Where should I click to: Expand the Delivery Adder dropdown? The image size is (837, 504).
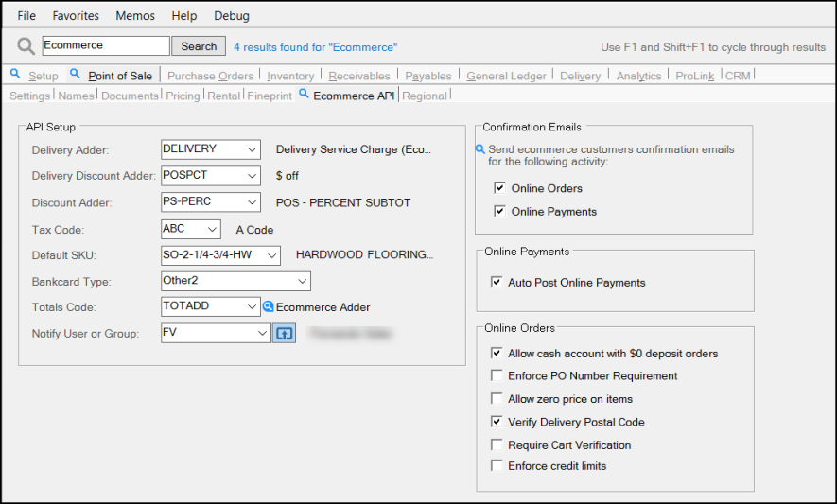pos(251,149)
